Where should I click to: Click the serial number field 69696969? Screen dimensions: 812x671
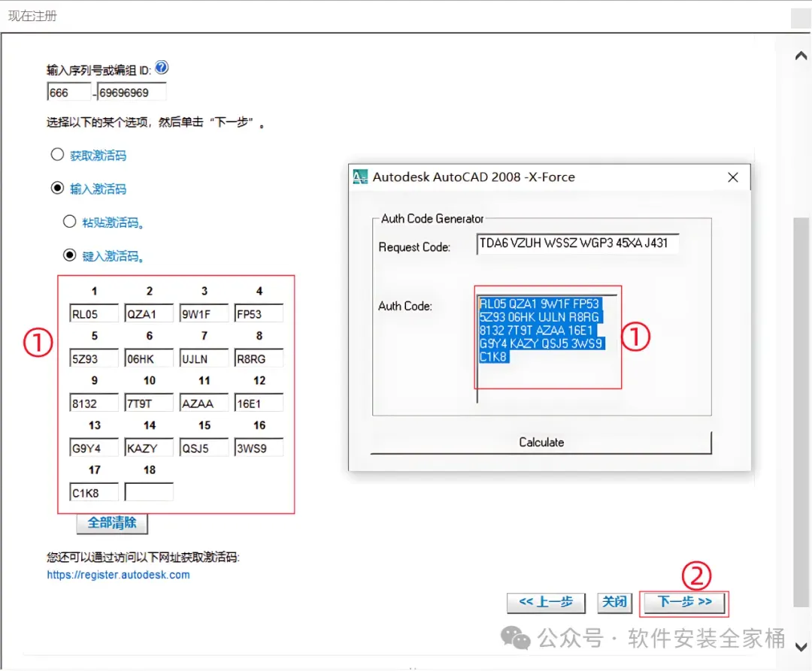[132, 92]
